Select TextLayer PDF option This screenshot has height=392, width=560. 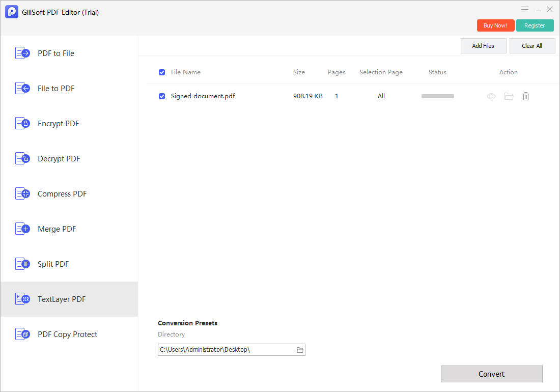point(69,299)
